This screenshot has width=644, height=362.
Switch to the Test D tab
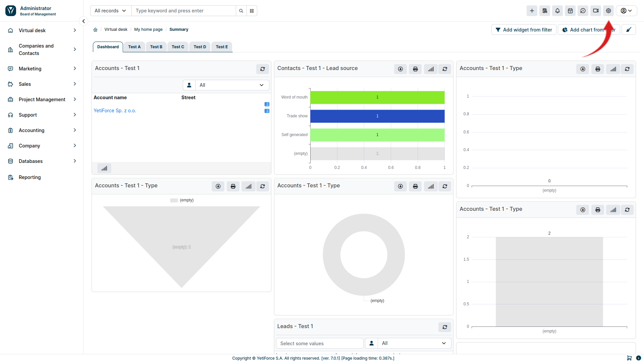[200, 47]
